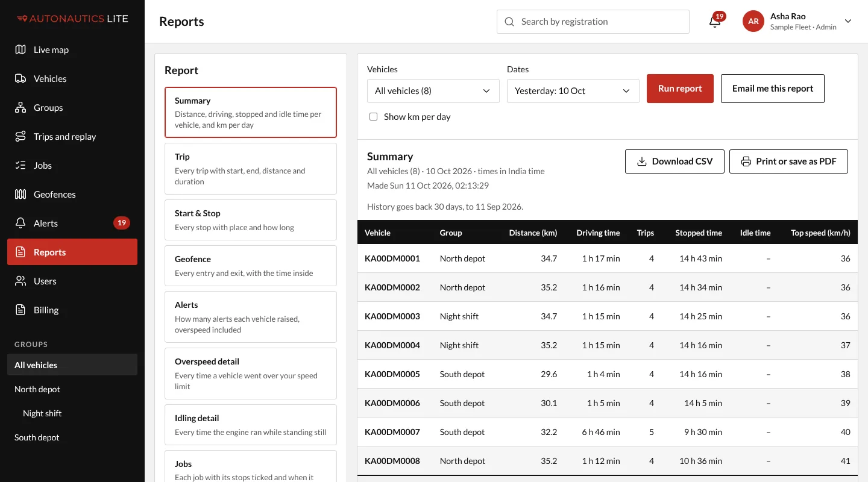
Task: Click the AR user avatar
Action: click(753, 22)
